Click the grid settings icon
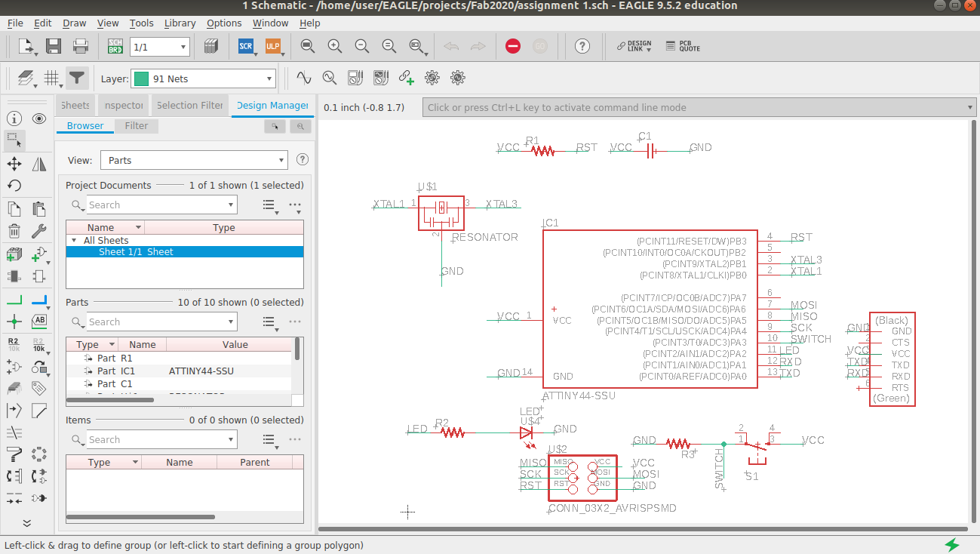Image resolution: width=980 pixels, height=554 pixels. pos(52,78)
